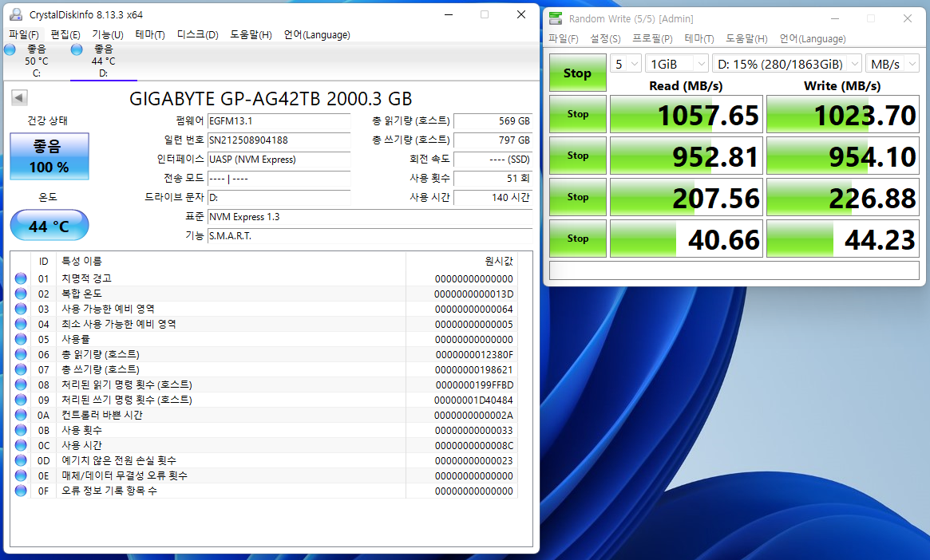
Task: Click the CrystalDiskInfo app icon in title bar
Action: [16, 14]
